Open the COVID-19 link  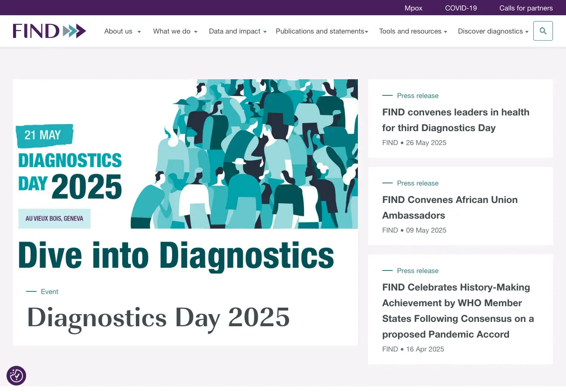[x=461, y=8]
